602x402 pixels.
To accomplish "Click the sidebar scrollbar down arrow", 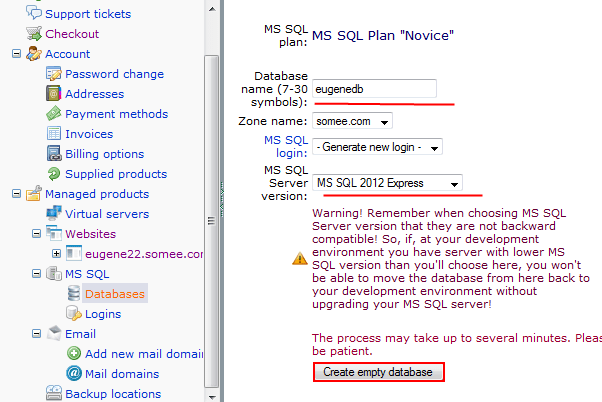I will tap(212, 396).
